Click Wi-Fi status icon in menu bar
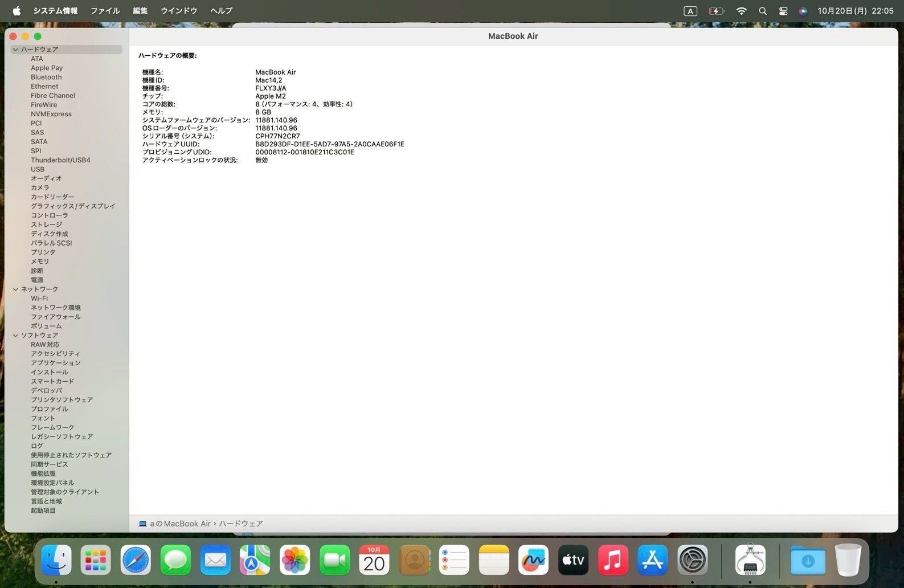This screenshot has width=904, height=588. [x=741, y=11]
